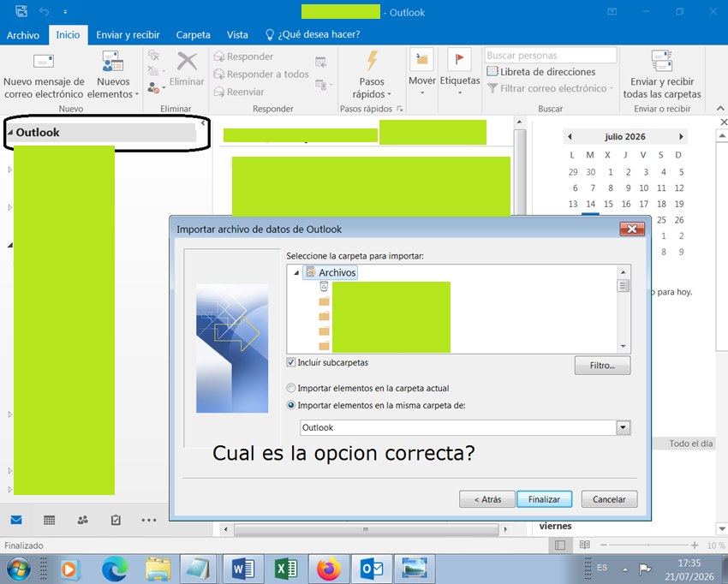Toggle Incluir subcarpetas checkbox
Image resolution: width=728 pixels, height=584 pixels.
[x=291, y=362]
